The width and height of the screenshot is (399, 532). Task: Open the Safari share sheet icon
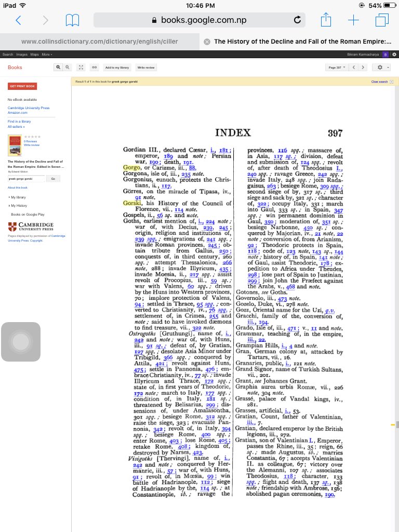tap(326, 19)
